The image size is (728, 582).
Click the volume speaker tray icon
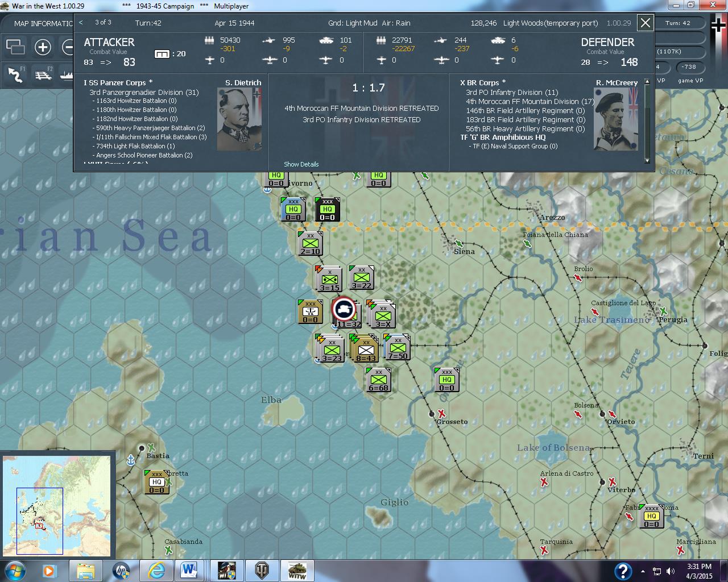pos(671,571)
